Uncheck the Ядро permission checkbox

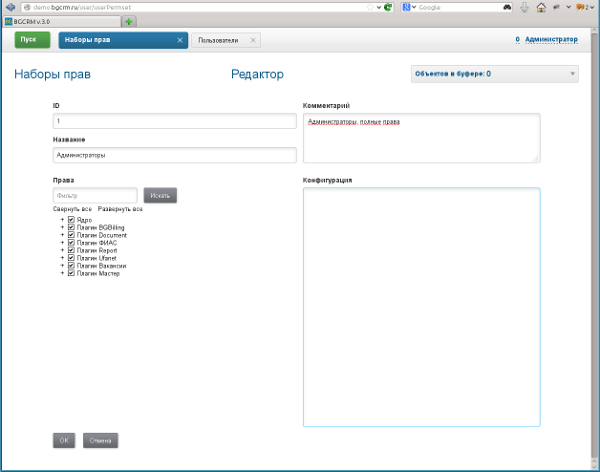click(71, 220)
